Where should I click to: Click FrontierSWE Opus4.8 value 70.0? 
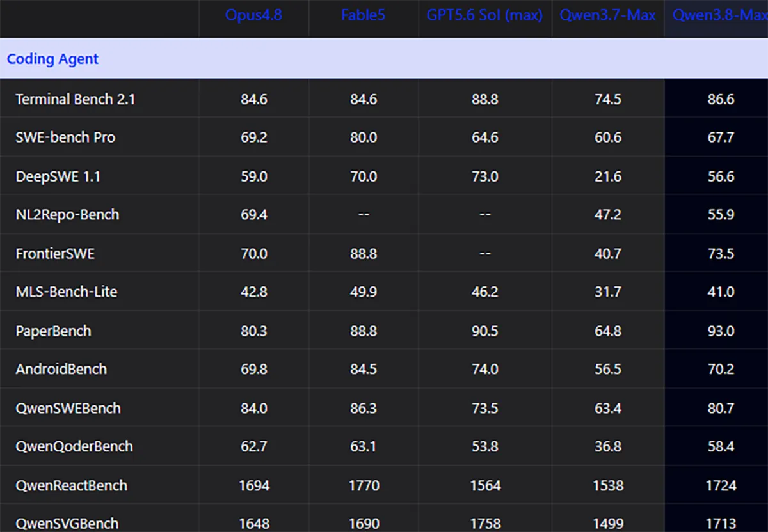point(254,254)
